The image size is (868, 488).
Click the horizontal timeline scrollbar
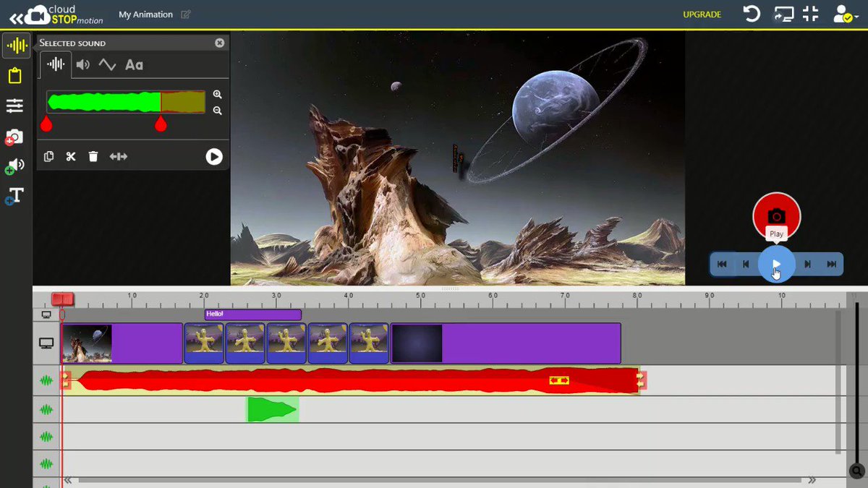(440, 480)
